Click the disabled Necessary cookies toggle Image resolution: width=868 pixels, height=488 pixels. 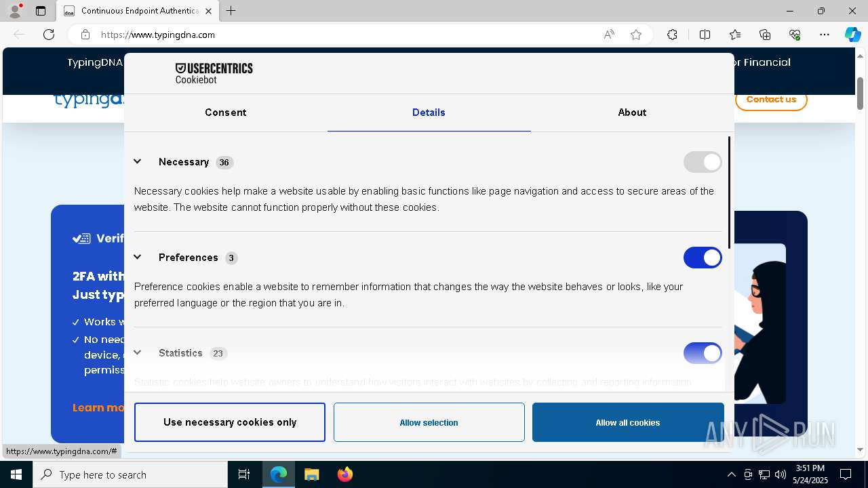coord(703,162)
